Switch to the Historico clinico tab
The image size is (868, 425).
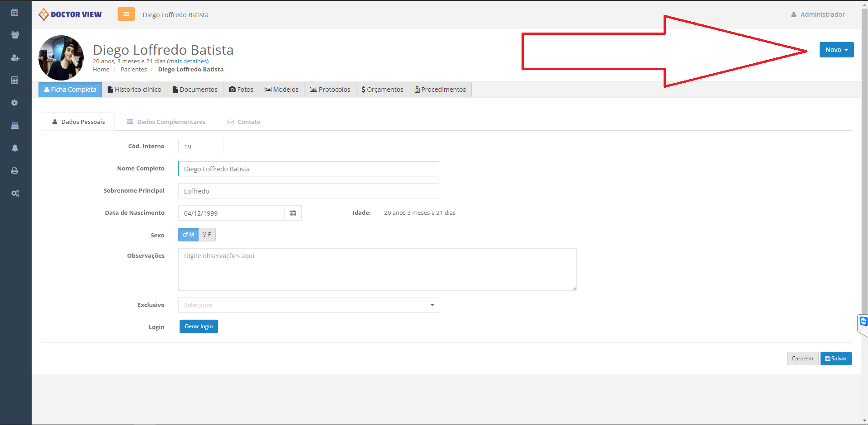click(134, 90)
